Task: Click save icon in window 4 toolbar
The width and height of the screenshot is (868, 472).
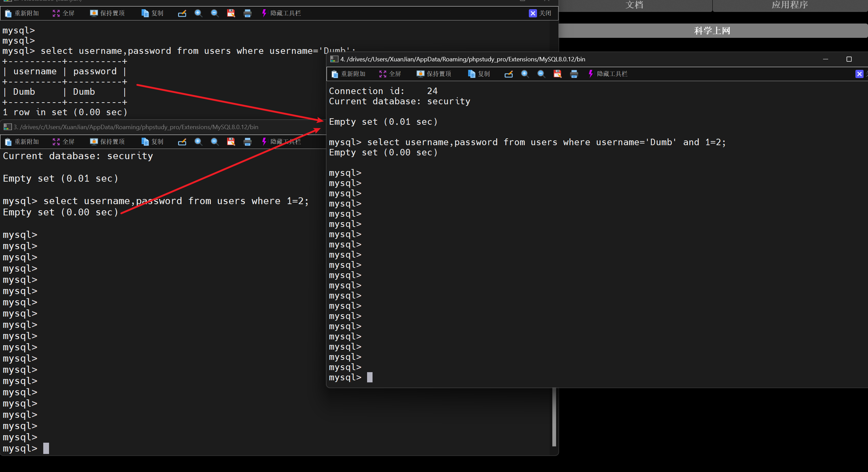Action: click(557, 74)
